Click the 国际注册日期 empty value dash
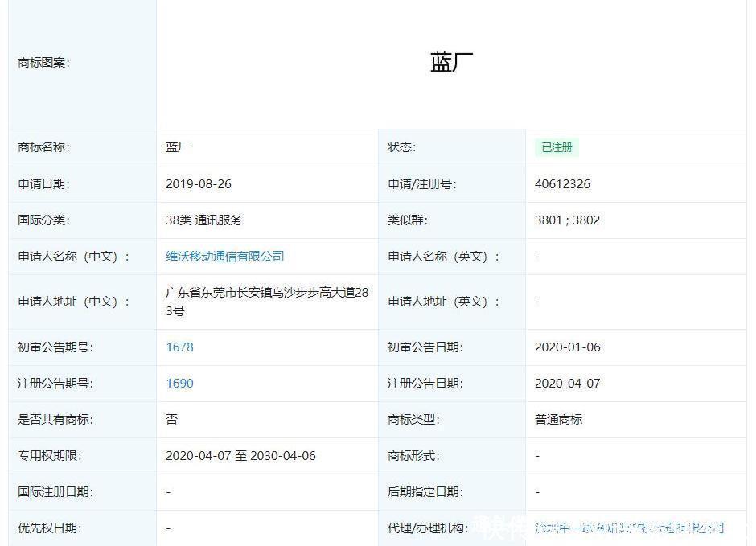 168,491
